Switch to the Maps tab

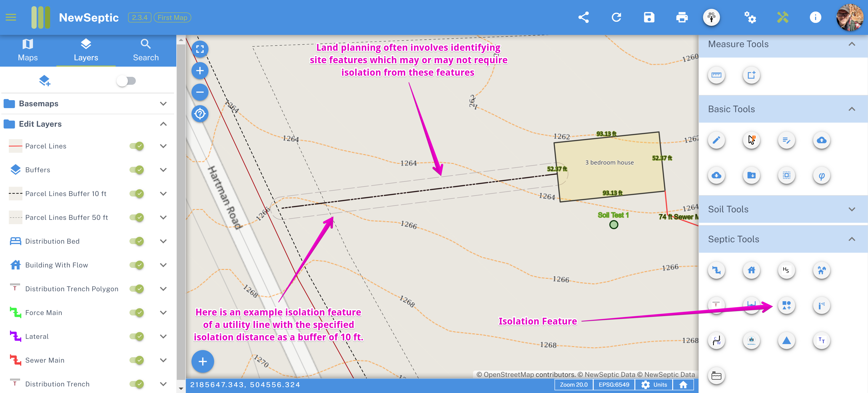click(x=28, y=50)
